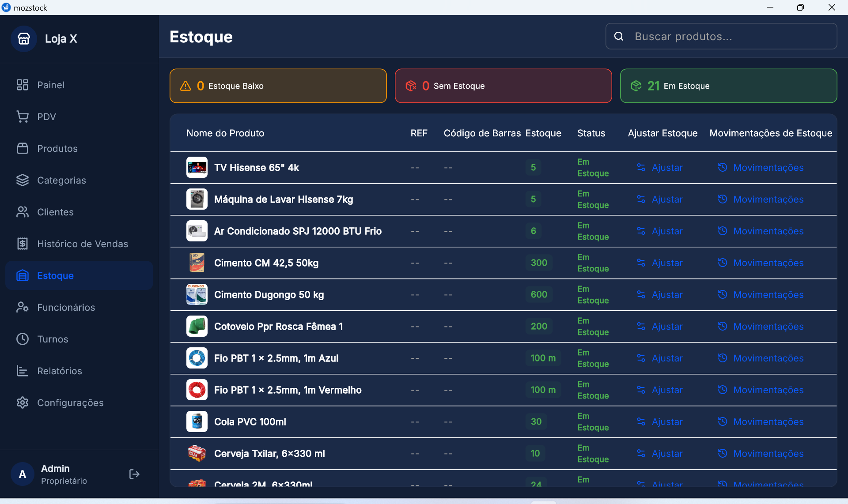Open Configurações with the gear icon
The width and height of the screenshot is (848, 504).
[x=23, y=402]
